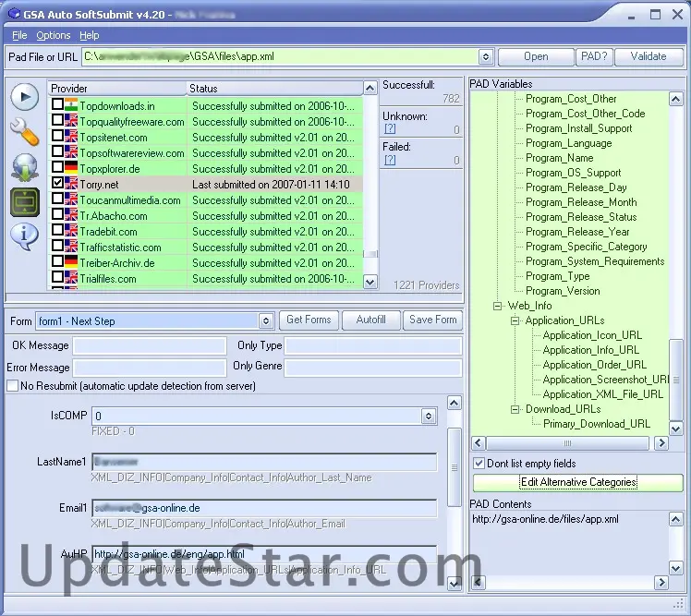Toggle the green form view icon
Viewport: 691px width, 616px height.
point(25,202)
